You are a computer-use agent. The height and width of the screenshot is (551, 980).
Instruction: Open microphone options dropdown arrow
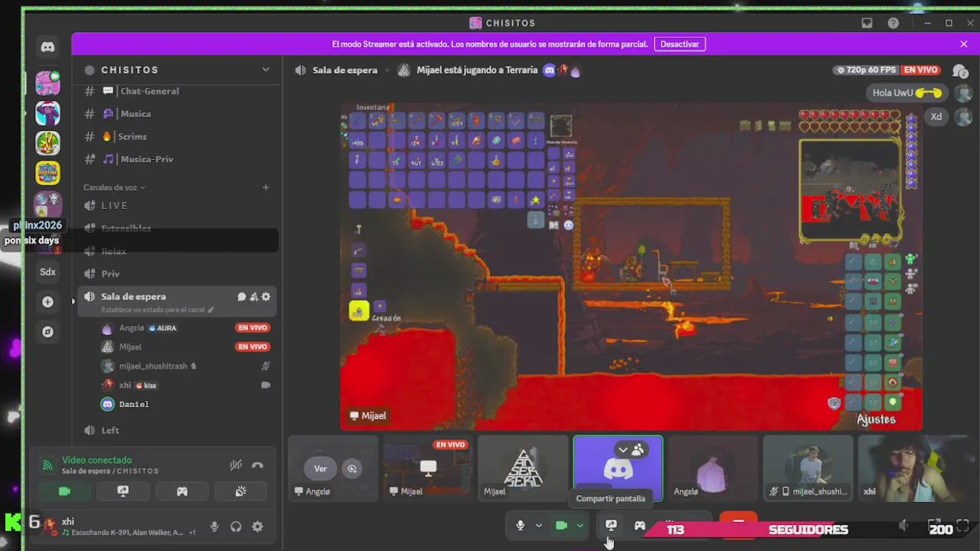pyautogui.click(x=539, y=526)
